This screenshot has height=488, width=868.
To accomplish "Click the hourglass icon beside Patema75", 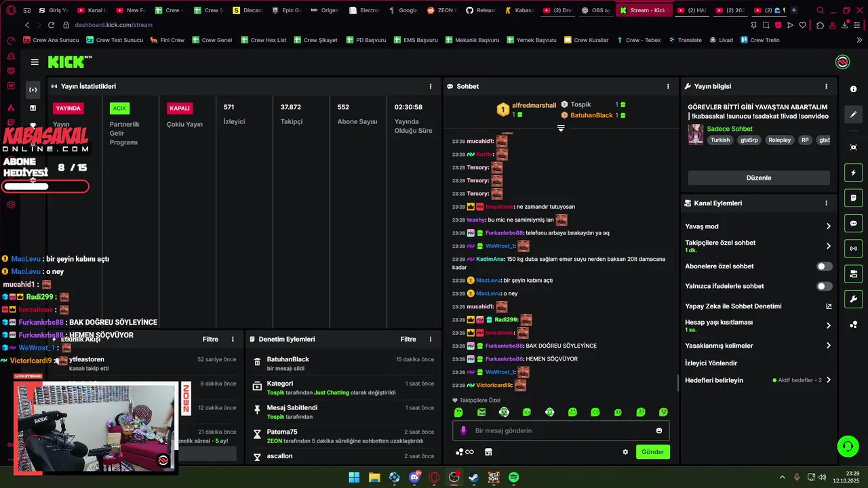I will pyautogui.click(x=257, y=434).
